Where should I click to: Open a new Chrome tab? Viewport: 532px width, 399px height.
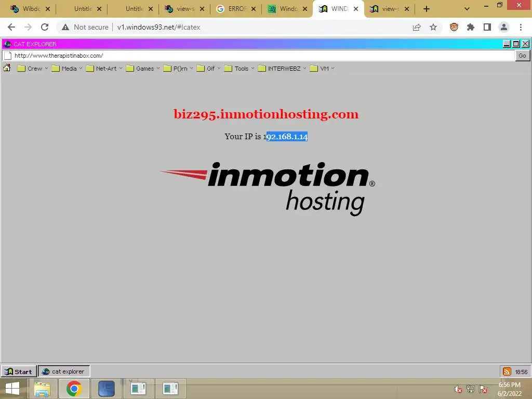pyautogui.click(x=427, y=9)
